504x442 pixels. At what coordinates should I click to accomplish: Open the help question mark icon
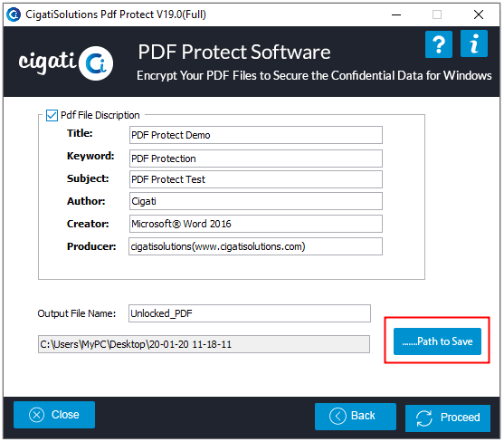[x=439, y=44]
